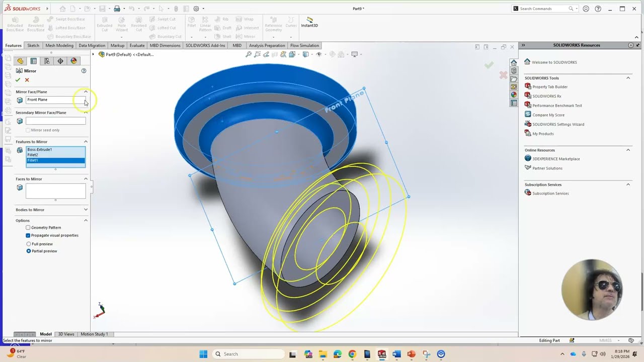Open SOLIDWORKS Resources home tab icon

514,63
